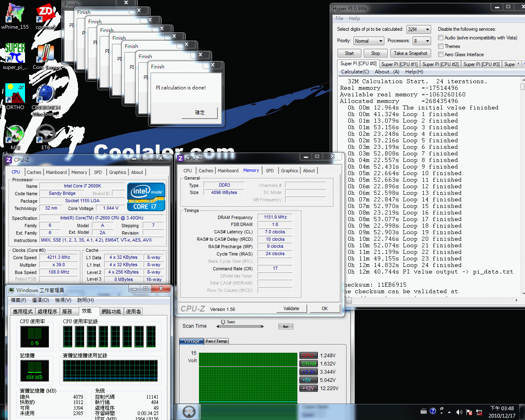The width and height of the screenshot is (525, 420).
Task: Open the 檔案(F) menu in Task Manager
Action: [x=18, y=300]
